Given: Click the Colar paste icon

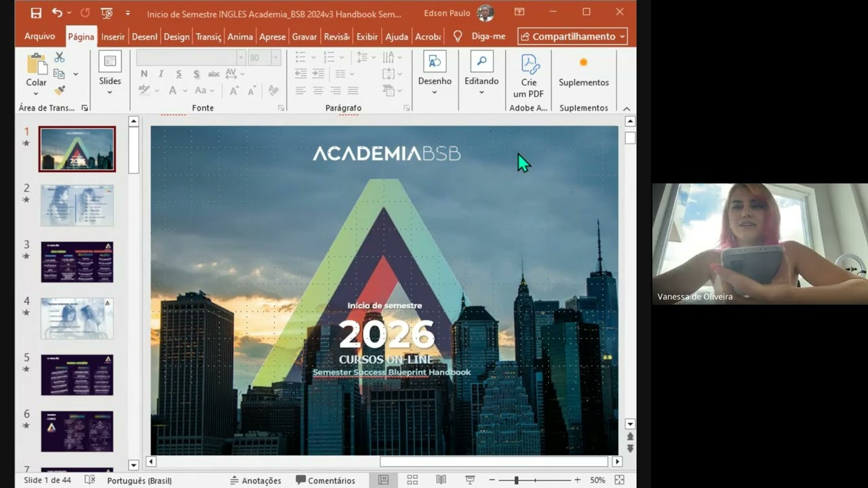Looking at the screenshot, I should click(37, 64).
